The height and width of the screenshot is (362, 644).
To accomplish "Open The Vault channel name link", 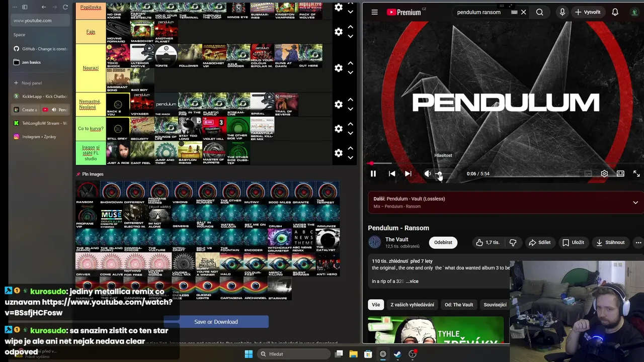I will 396,239.
